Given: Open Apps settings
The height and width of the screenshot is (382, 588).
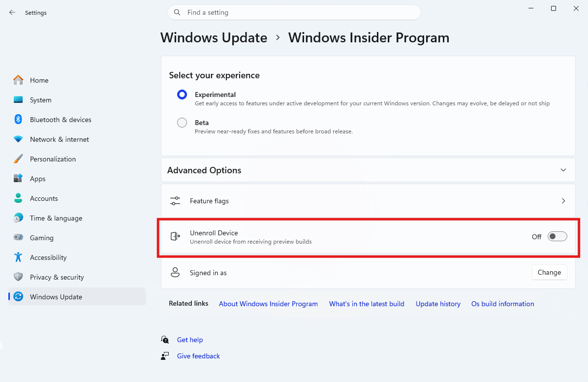Looking at the screenshot, I should pyautogui.click(x=77, y=179).
